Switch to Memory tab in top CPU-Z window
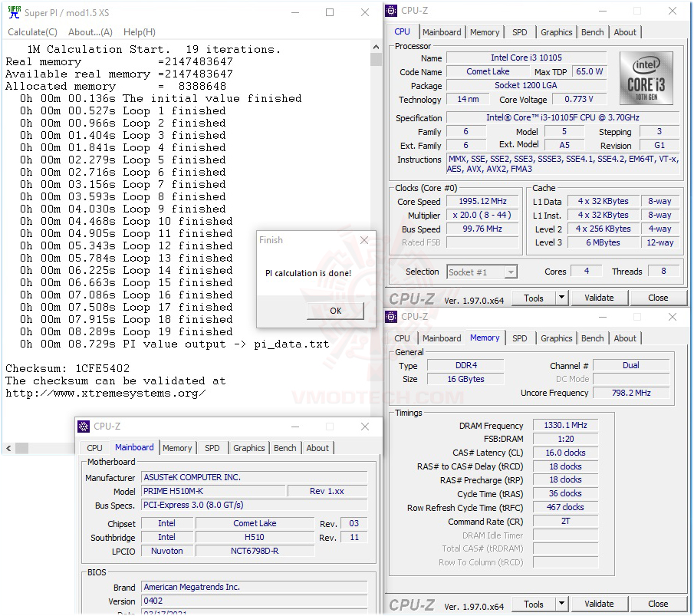Image resolution: width=694 pixels, height=616 pixels. (484, 32)
